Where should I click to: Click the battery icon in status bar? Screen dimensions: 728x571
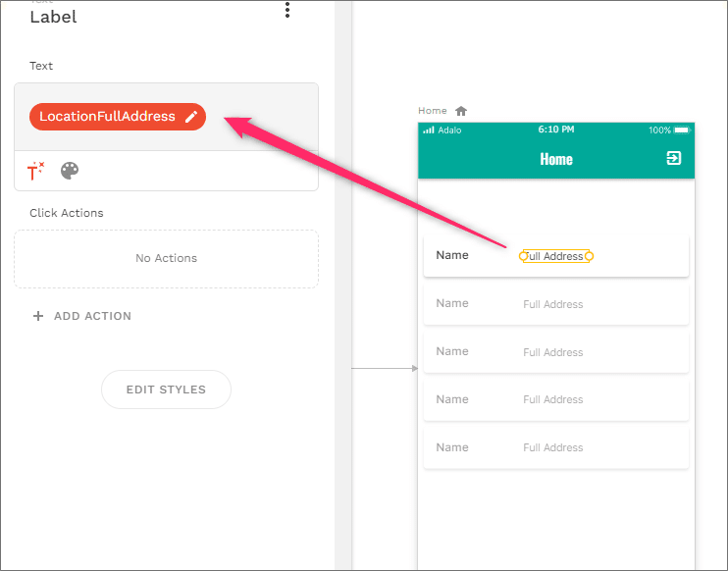[x=682, y=130]
